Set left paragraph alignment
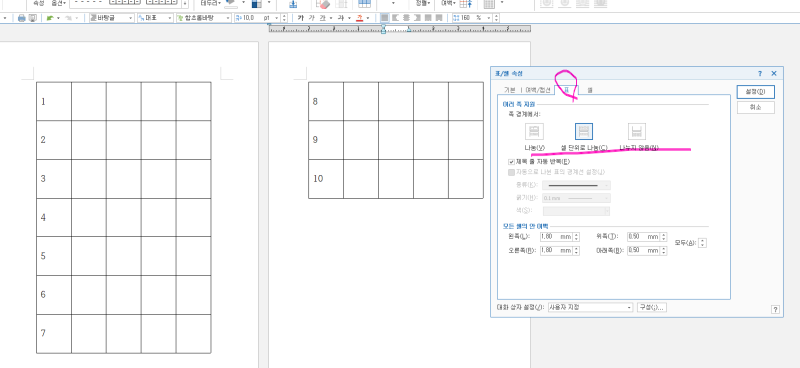800x368 pixels. coord(395,18)
